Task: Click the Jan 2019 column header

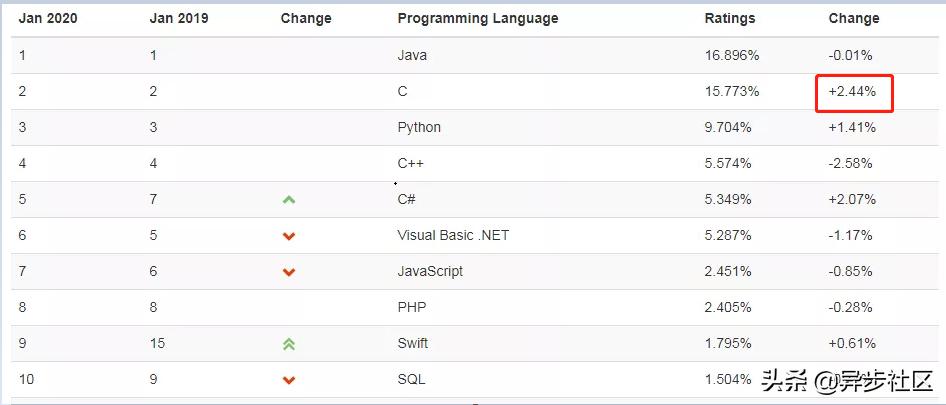Action: tap(178, 18)
